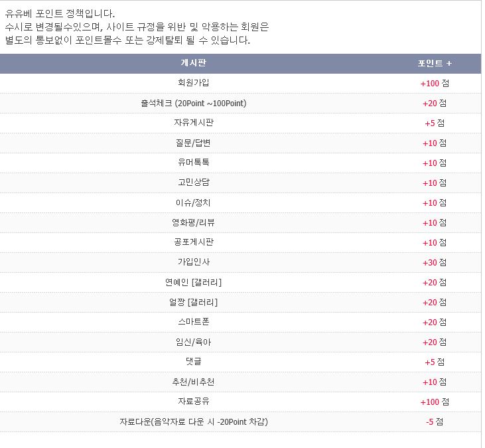Viewport: 485px width, 448px height.
Task: Select the 고민상담 row label
Action: click(x=193, y=183)
